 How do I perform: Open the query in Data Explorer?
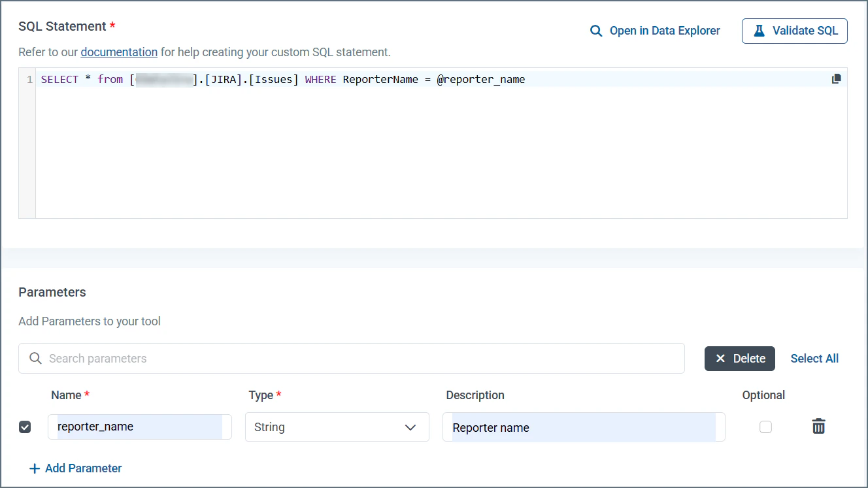(x=664, y=30)
